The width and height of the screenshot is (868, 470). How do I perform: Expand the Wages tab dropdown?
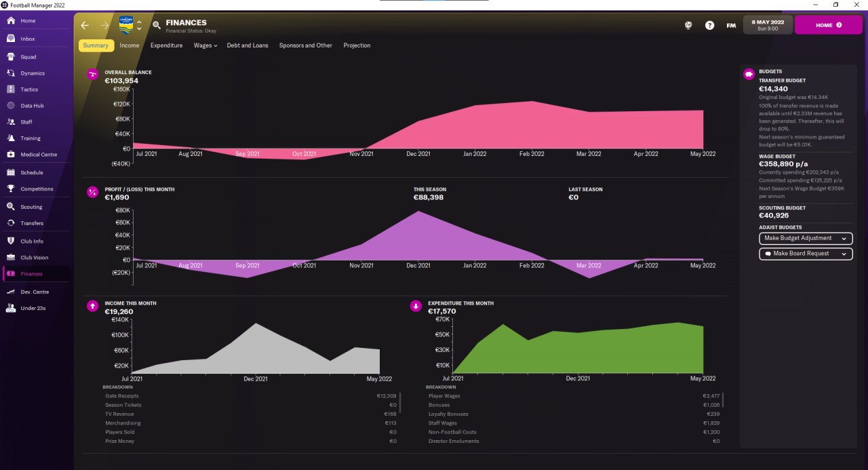point(205,45)
